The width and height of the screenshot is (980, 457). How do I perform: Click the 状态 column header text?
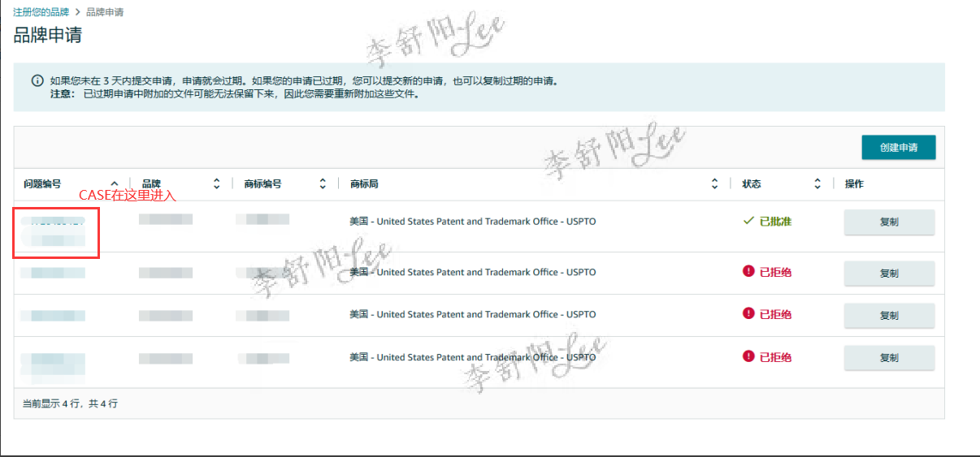click(752, 184)
